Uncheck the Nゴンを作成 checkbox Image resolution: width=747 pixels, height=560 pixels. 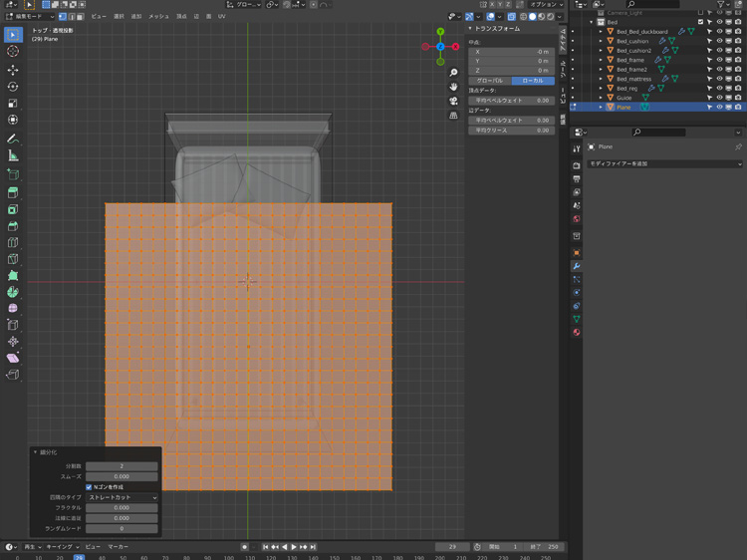[x=89, y=486]
